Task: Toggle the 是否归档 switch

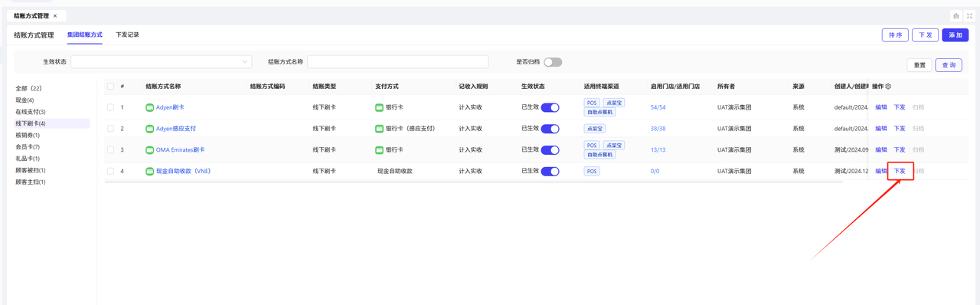Action: (553, 62)
